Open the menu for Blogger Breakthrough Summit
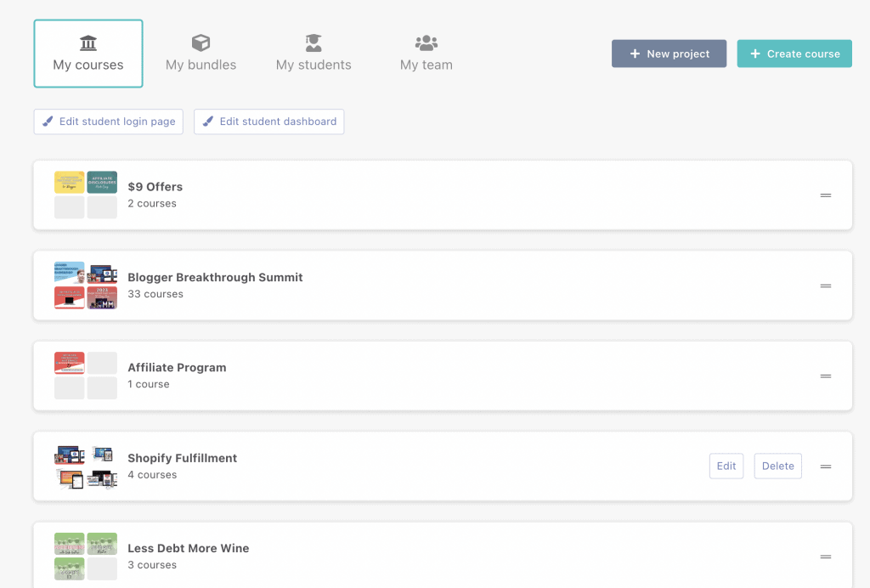 tap(825, 286)
